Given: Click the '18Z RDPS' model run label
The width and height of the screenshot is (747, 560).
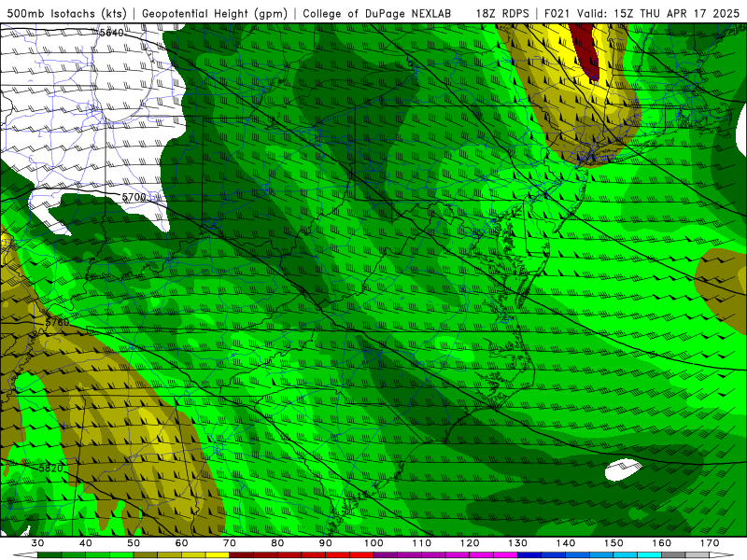Looking at the screenshot, I should (x=502, y=13).
